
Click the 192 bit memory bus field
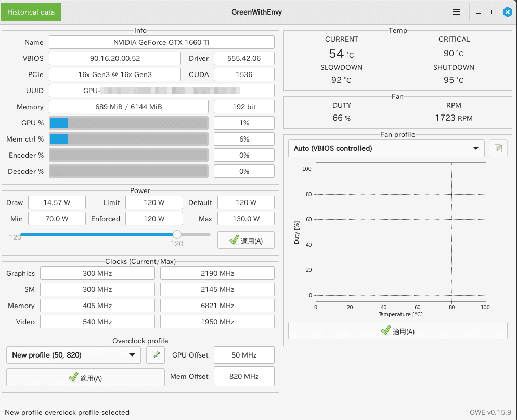click(244, 107)
